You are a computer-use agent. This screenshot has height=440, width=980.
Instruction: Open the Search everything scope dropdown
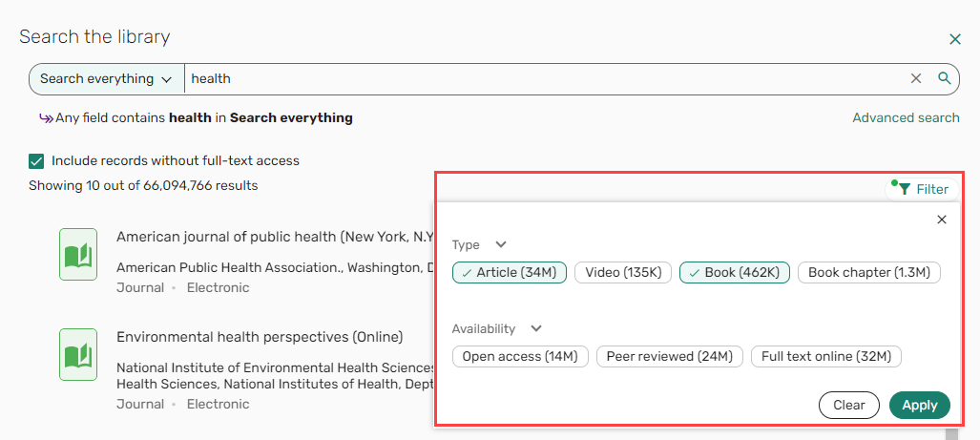point(106,79)
